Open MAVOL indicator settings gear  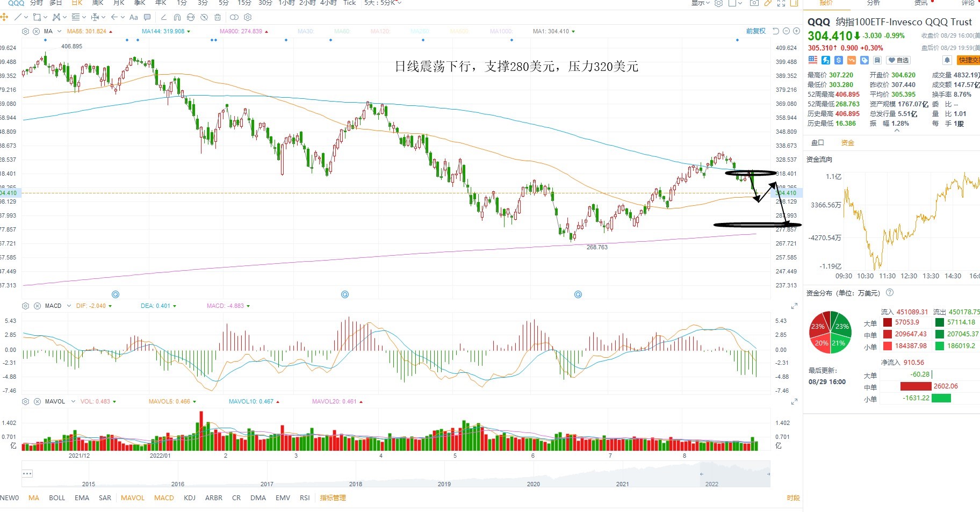25,401
